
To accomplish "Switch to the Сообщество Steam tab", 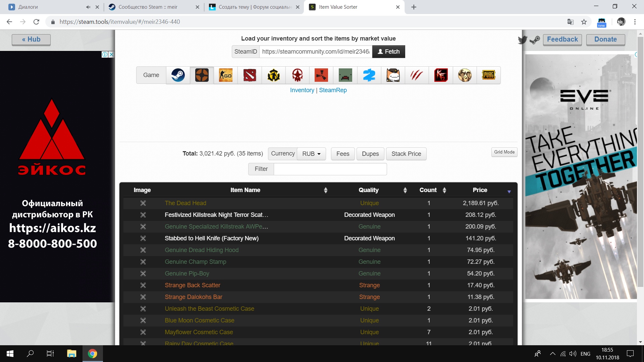I will tap(148, 7).
